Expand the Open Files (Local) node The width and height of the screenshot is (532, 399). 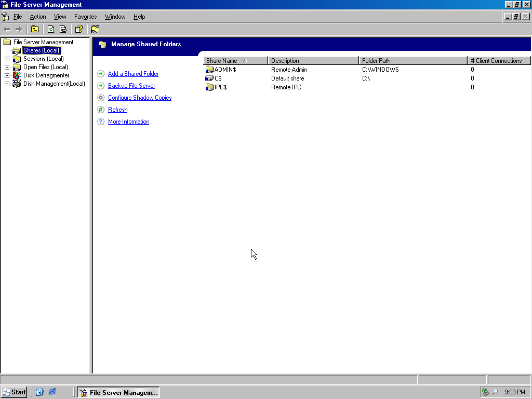click(x=7, y=67)
